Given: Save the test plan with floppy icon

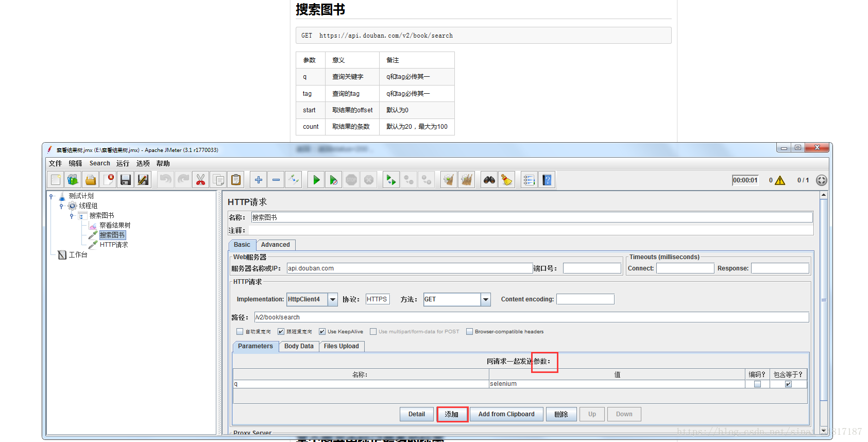Looking at the screenshot, I should pyautogui.click(x=126, y=180).
